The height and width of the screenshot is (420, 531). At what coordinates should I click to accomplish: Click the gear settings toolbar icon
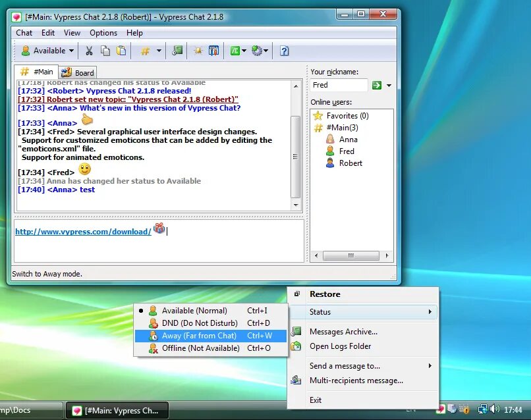pyautogui.click(x=257, y=51)
